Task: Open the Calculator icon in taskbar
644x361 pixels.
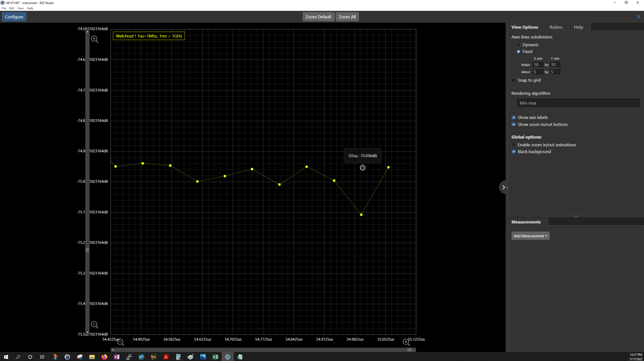Action: [178, 357]
